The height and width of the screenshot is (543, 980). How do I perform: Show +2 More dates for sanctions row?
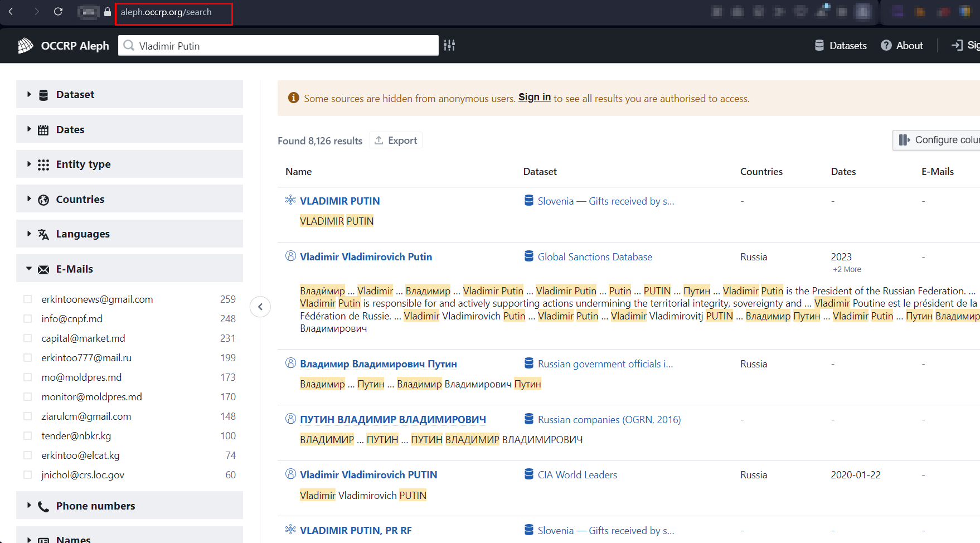(x=847, y=269)
